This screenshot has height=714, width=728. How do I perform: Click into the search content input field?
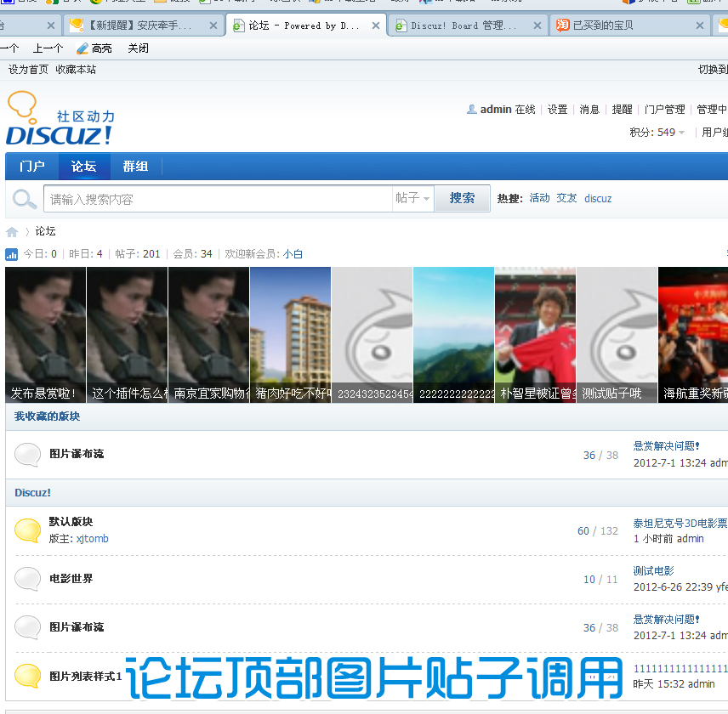[219, 199]
